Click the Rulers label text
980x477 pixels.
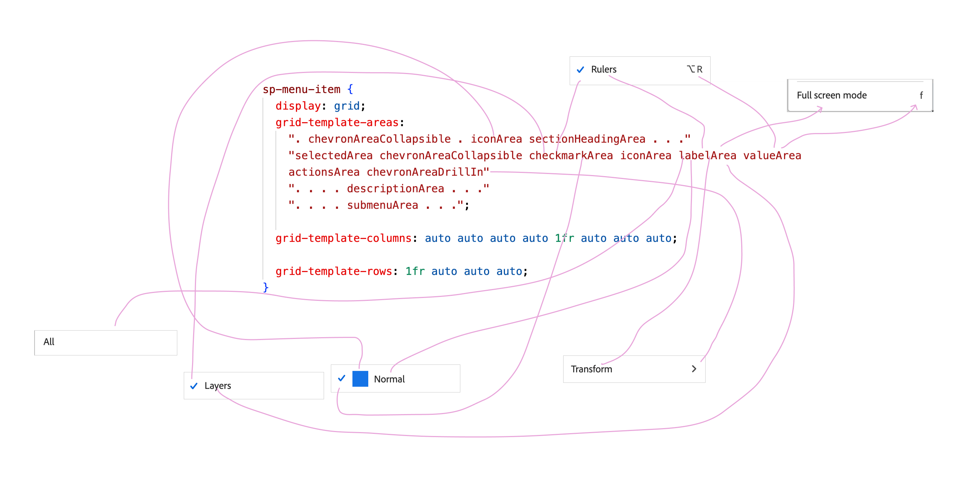point(603,69)
